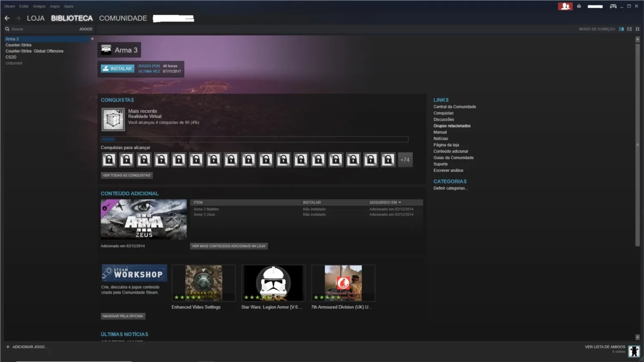Click the first locked achievement icon

(x=109, y=160)
